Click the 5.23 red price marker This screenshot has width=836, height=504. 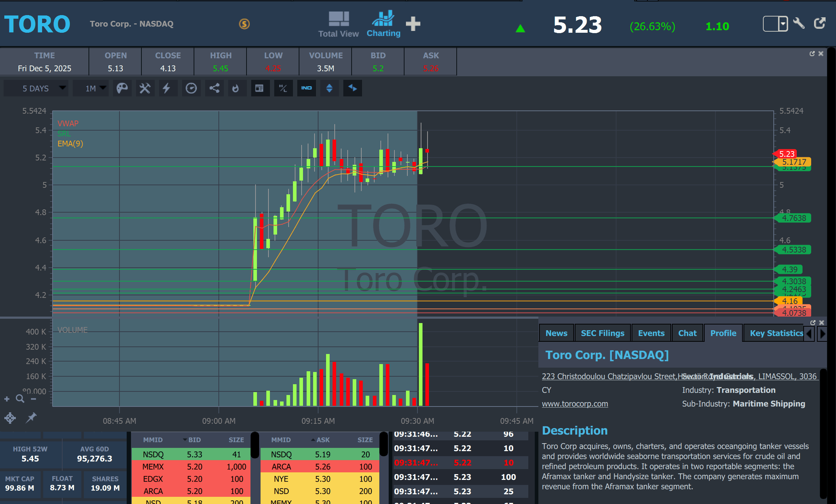click(786, 154)
